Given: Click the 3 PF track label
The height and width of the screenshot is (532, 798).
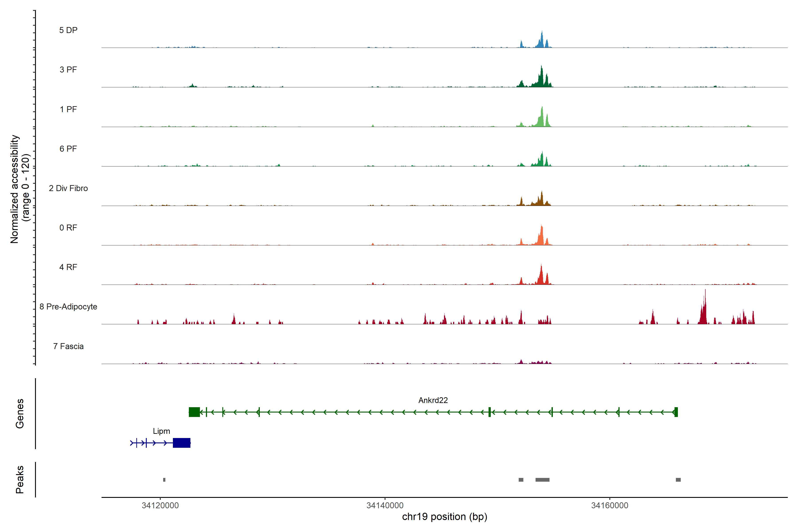Looking at the screenshot, I should (68, 70).
